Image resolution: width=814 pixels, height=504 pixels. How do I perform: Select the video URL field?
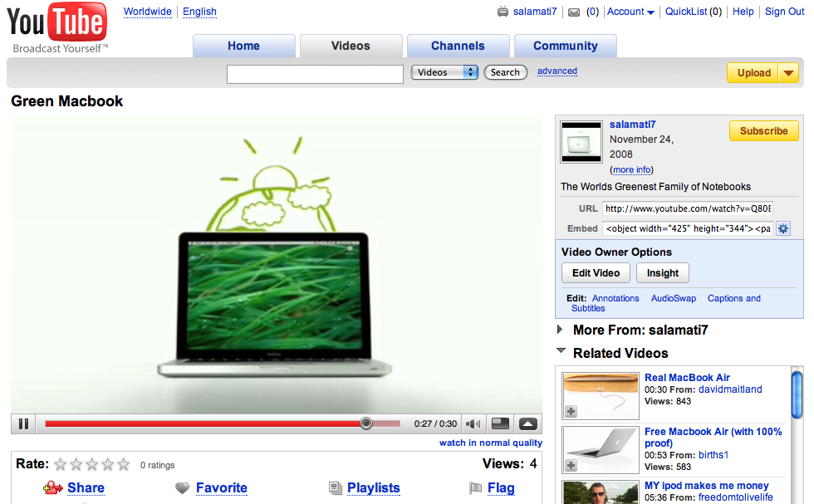(688, 208)
